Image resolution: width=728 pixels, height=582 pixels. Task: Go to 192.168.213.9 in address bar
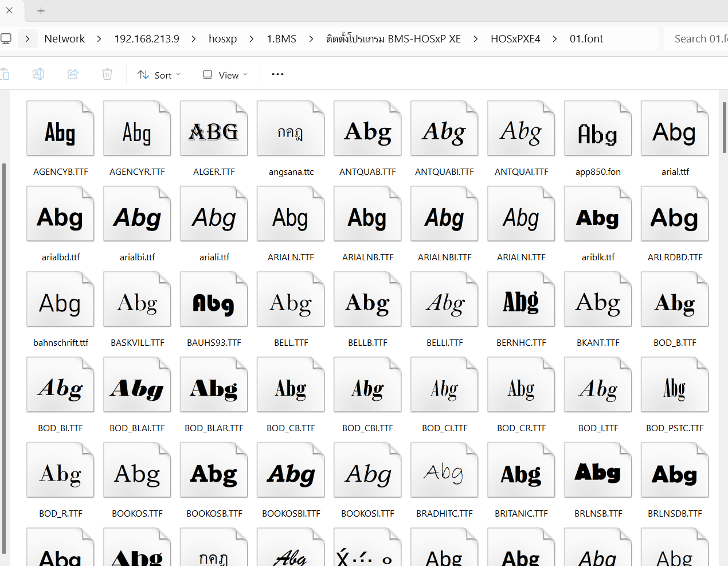click(x=147, y=38)
